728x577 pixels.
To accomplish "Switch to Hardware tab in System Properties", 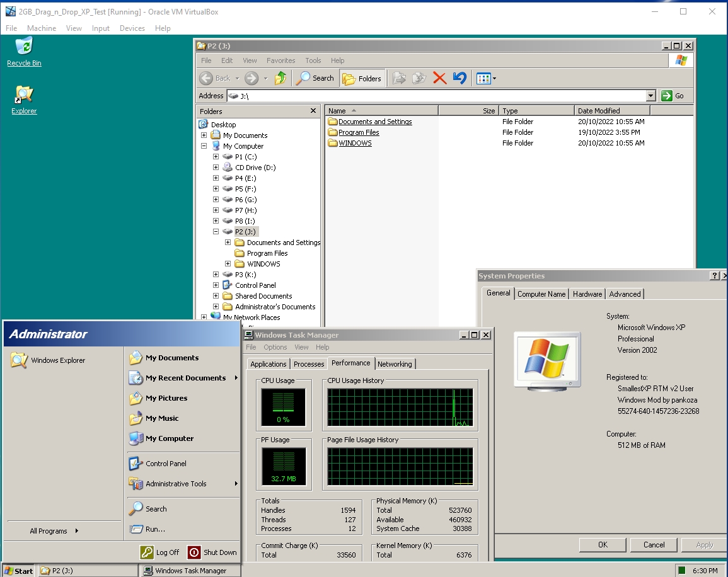I will pyautogui.click(x=587, y=294).
